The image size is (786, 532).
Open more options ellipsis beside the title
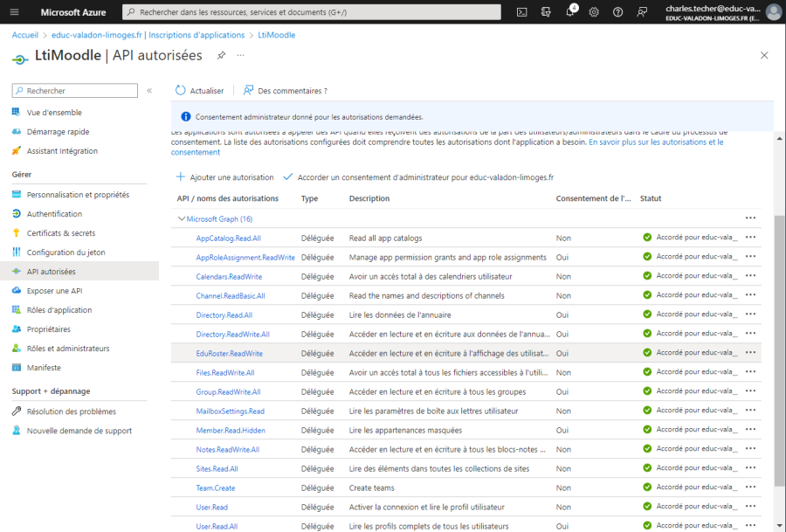241,55
